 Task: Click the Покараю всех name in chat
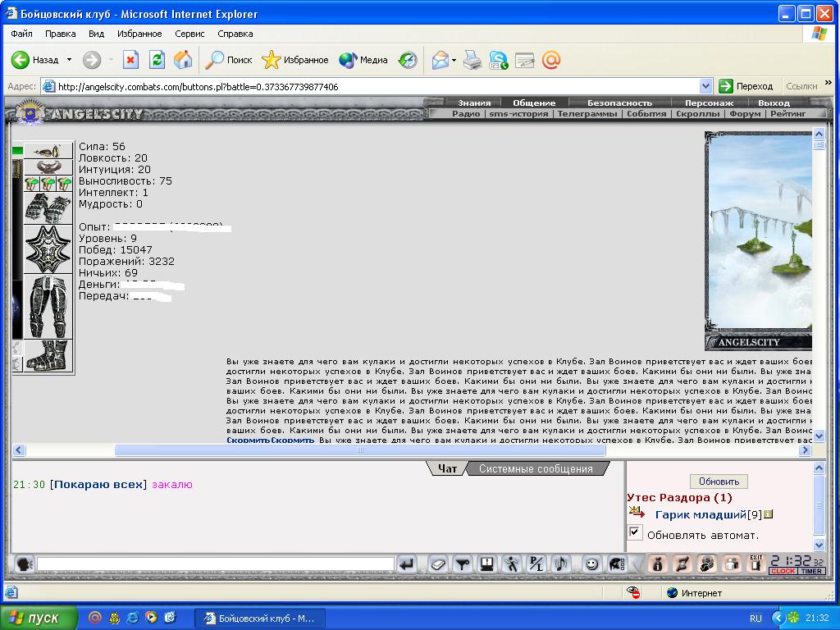coord(98,484)
